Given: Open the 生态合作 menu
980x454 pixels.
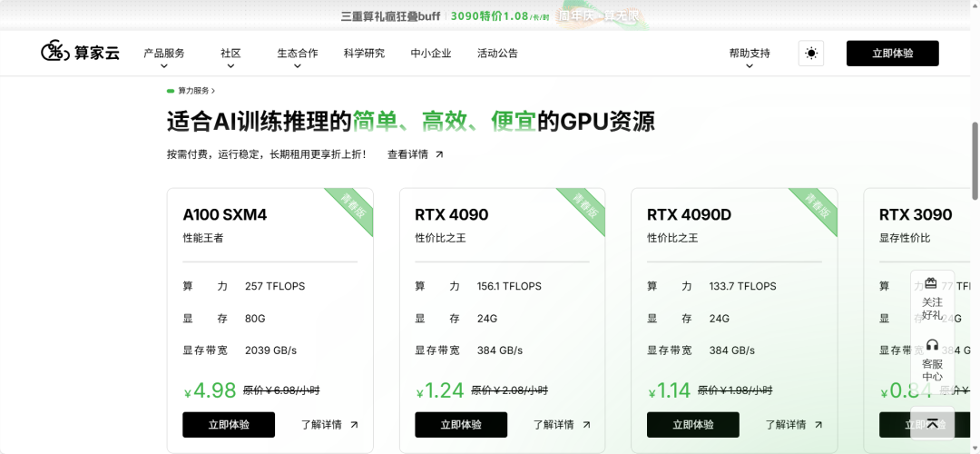Looking at the screenshot, I should pos(298,54).
